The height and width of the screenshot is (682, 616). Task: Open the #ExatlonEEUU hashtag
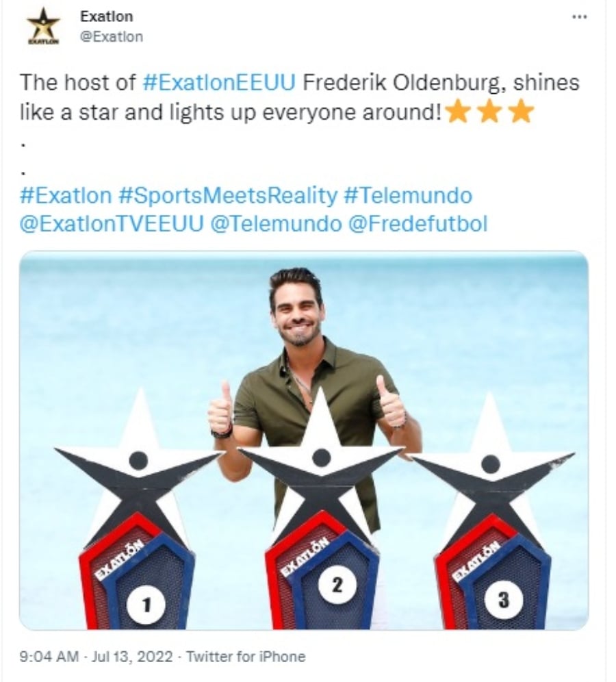coord(218,82)
